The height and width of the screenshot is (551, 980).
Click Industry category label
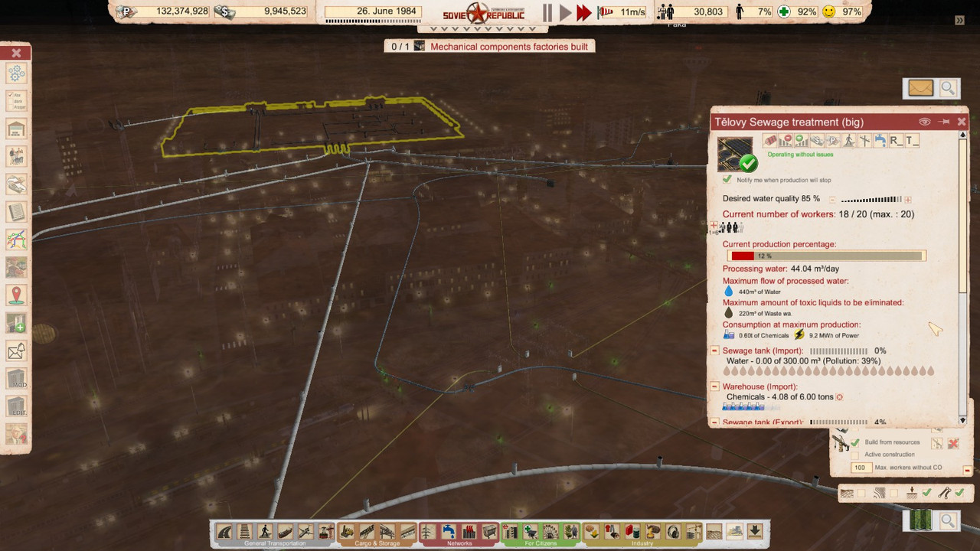tap(642, 543)
